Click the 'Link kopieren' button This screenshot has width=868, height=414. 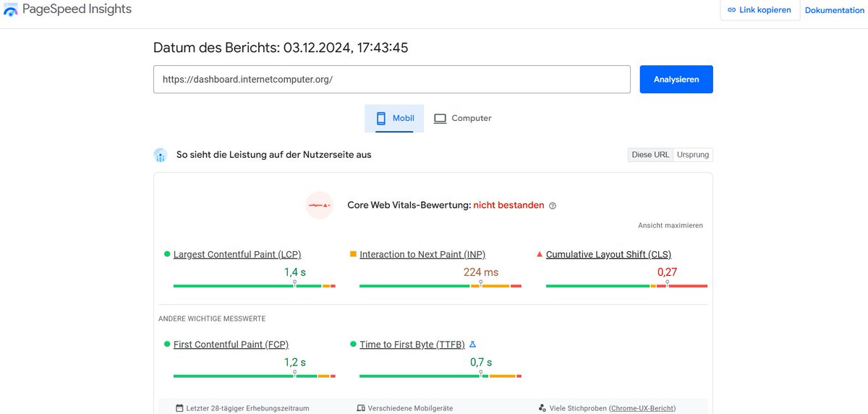tap(759, 10)
